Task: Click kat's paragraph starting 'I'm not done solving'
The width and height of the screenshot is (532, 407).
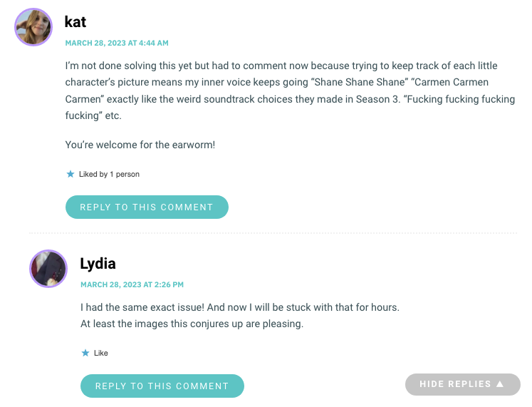Action: point(290,91)
